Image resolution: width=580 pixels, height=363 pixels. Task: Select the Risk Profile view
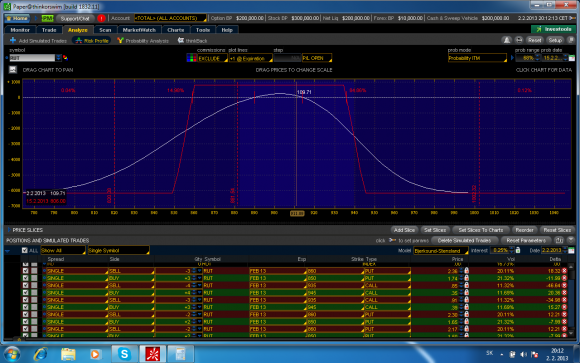coord(92,41)
